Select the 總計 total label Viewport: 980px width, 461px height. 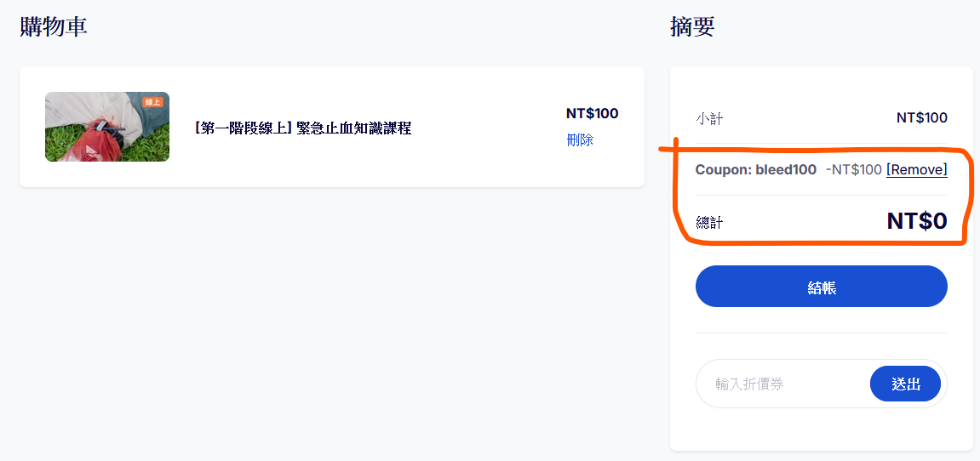(x=709, y=222)
